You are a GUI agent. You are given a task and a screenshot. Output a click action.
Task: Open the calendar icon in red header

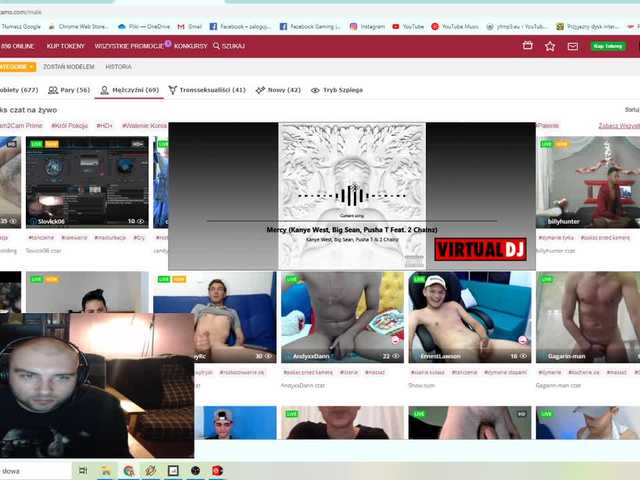527,46
